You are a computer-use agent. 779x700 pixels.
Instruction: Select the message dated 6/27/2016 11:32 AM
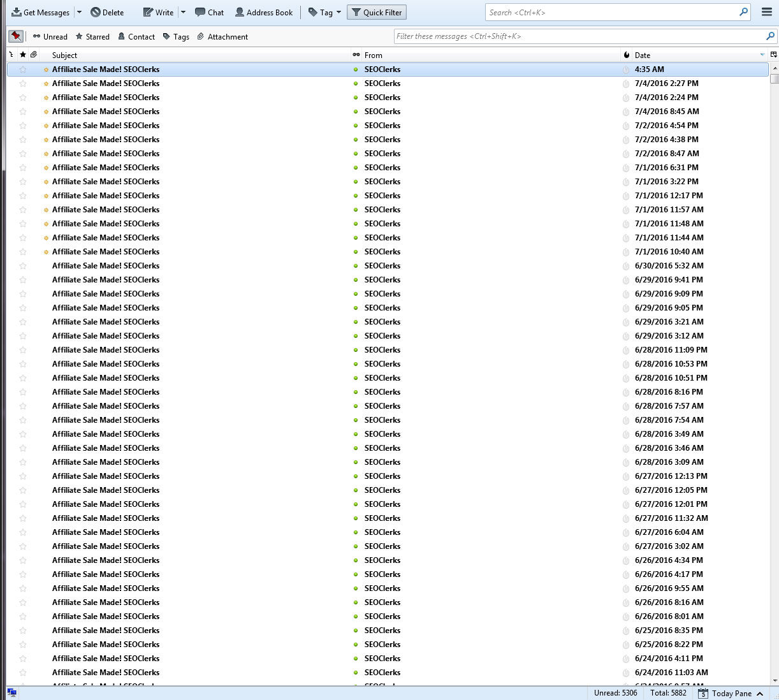[388, 518]
